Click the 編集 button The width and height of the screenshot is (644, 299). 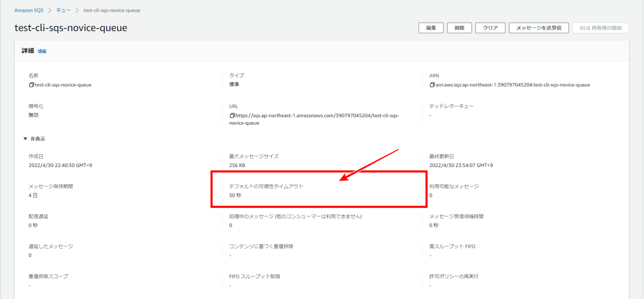click(431, 28)
